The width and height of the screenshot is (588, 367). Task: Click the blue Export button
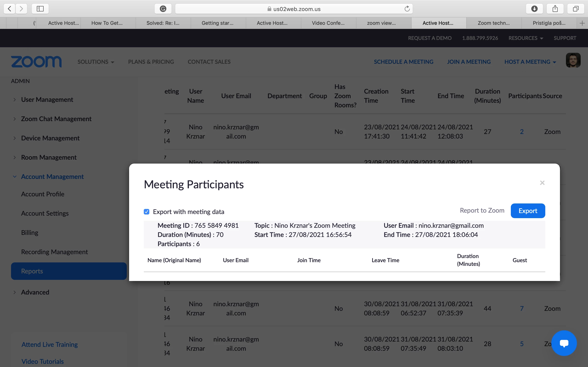[528, 211]
